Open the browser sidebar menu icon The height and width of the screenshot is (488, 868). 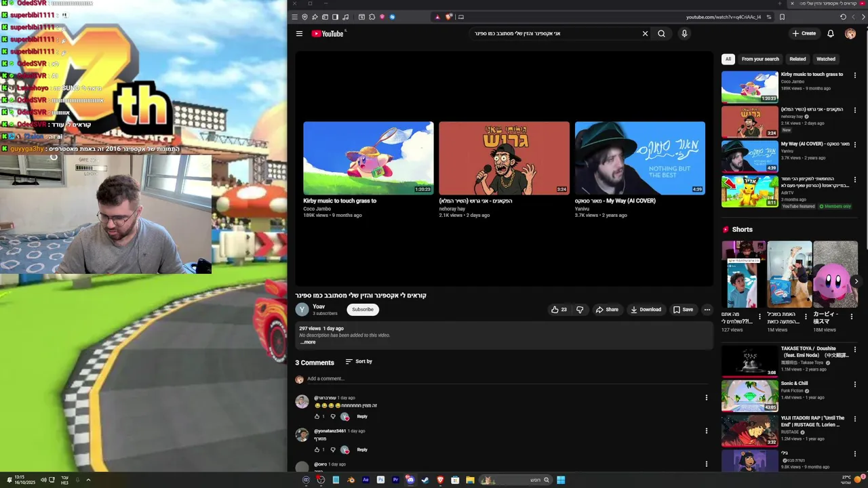point(335,17)
